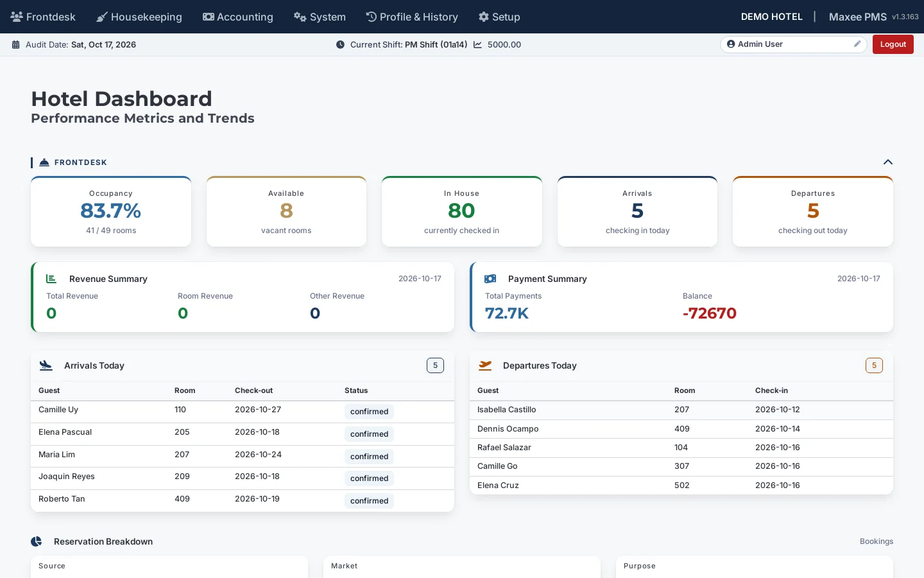The image size is (924, 578).
Task: Click the Purpose breakdown card heading
Action: (640, 566)
